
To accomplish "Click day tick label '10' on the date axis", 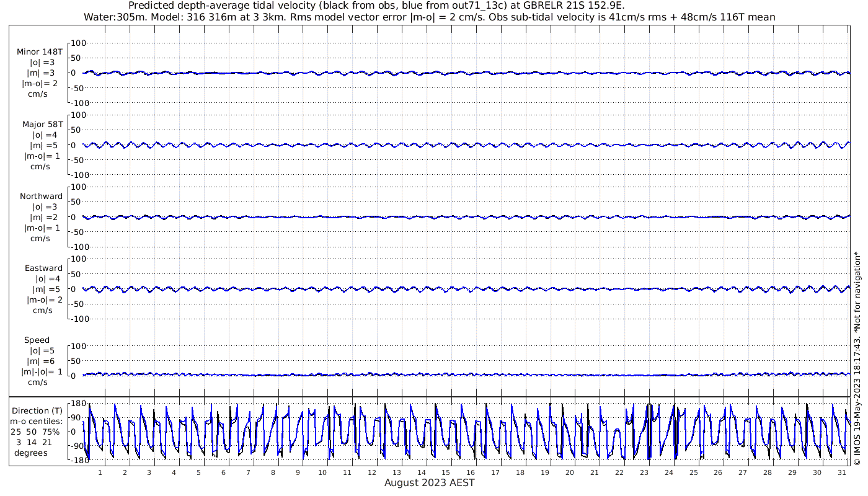I will [x=322, y=472].
